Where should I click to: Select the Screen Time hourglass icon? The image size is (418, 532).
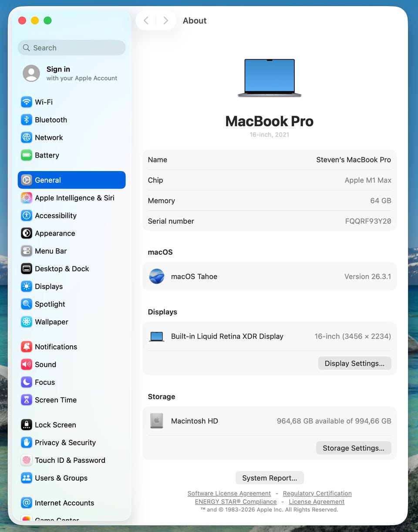click(x=27, y=400)
